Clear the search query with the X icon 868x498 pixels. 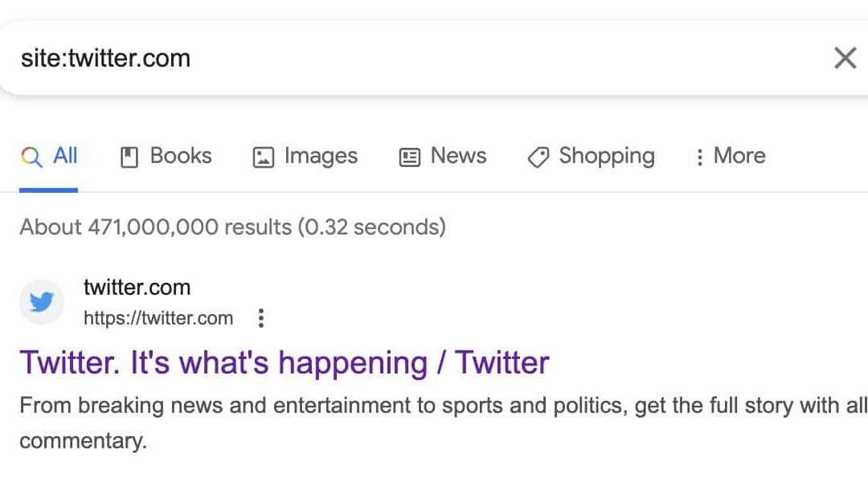[x=845, y=58]
